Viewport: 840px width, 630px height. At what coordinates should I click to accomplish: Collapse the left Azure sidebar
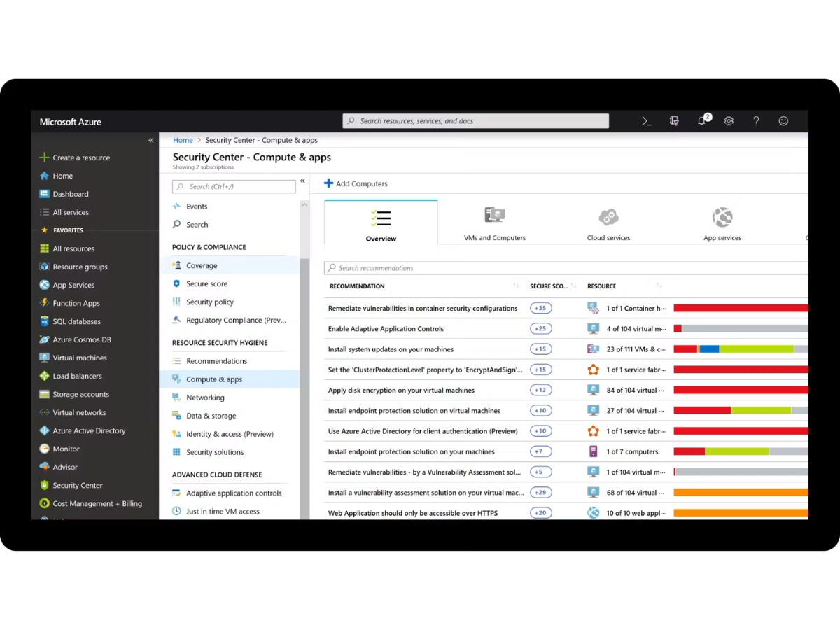coord(150,141)
